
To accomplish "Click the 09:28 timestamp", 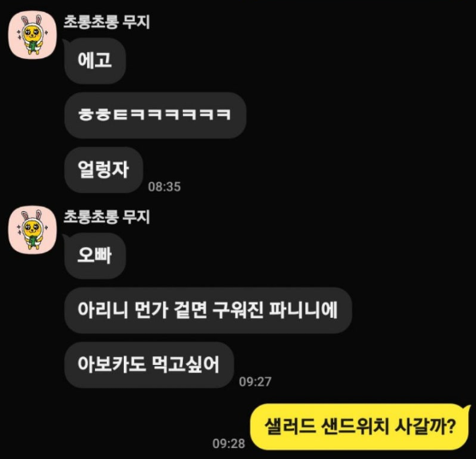I will click(228, 444).
